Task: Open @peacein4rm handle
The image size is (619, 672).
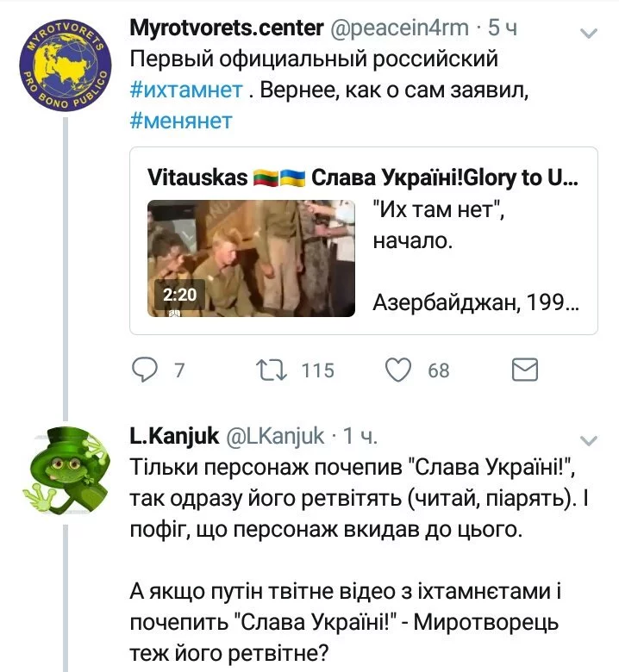Action: (397, 29)
